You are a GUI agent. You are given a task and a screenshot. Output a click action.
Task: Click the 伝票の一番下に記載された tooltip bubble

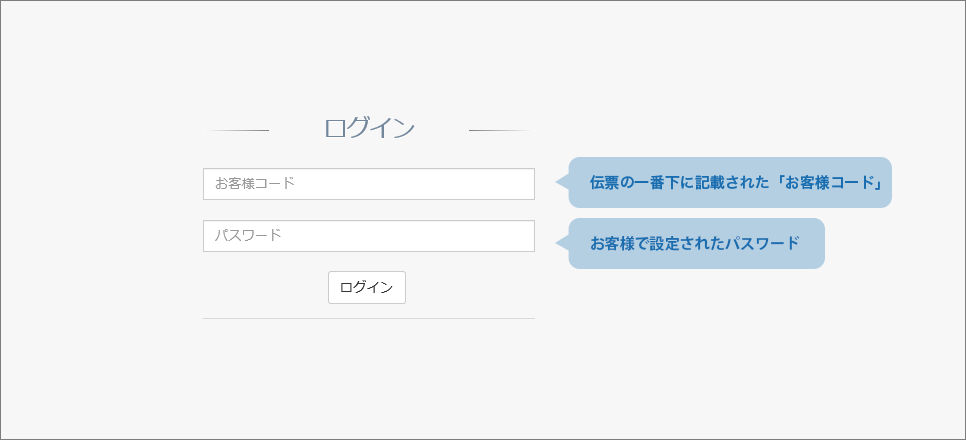click(730, 182)
